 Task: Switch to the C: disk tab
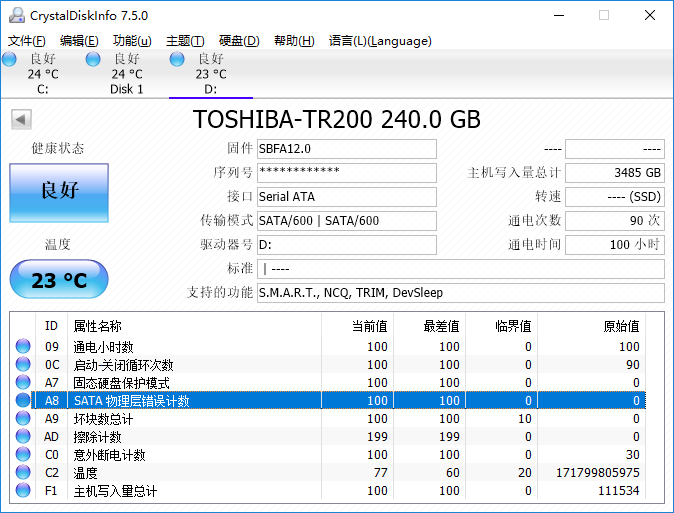pos(43,74)
